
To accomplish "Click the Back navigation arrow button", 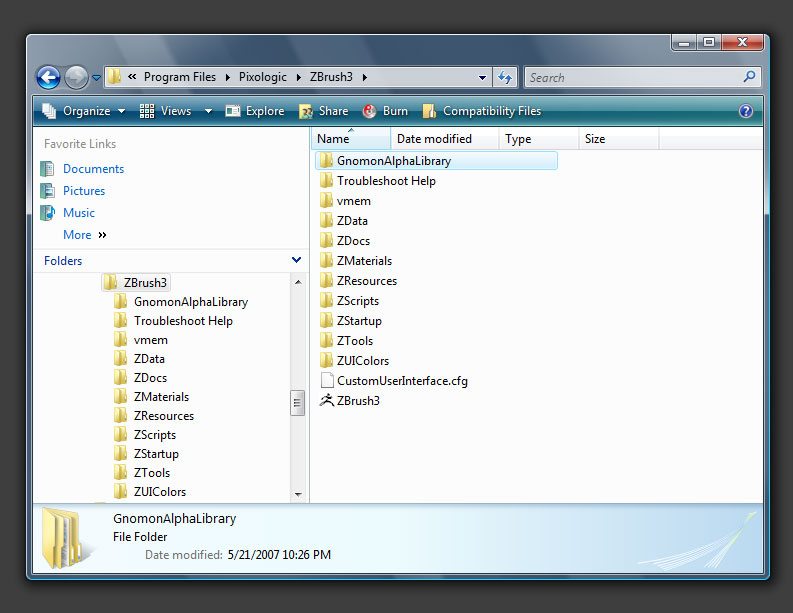I will click(48, 77).
